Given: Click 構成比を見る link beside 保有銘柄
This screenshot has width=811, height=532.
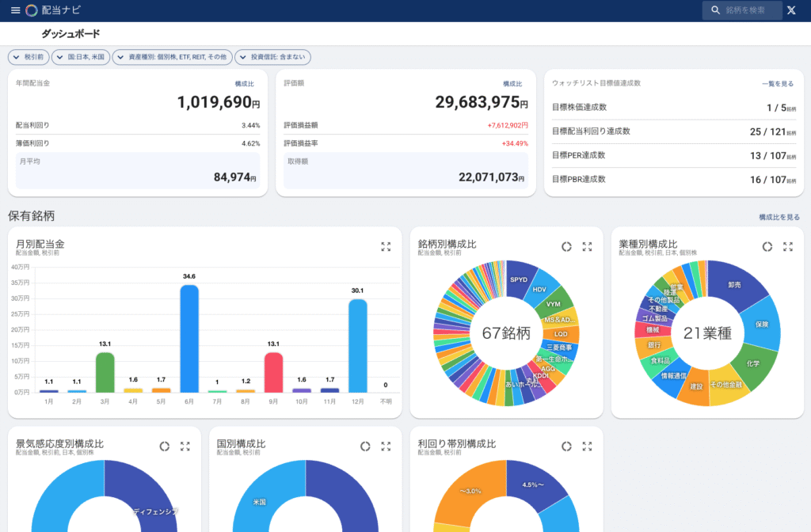Looking at the screenshot, I should 779,217.
